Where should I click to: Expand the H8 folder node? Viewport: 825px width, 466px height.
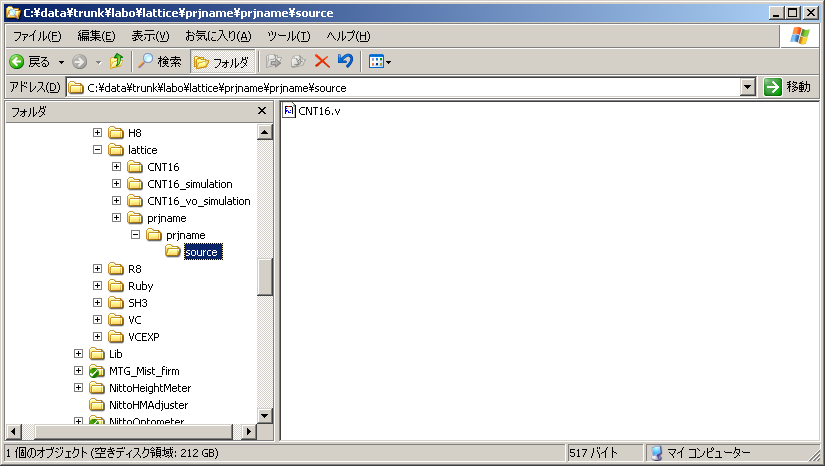click(97, 133)
